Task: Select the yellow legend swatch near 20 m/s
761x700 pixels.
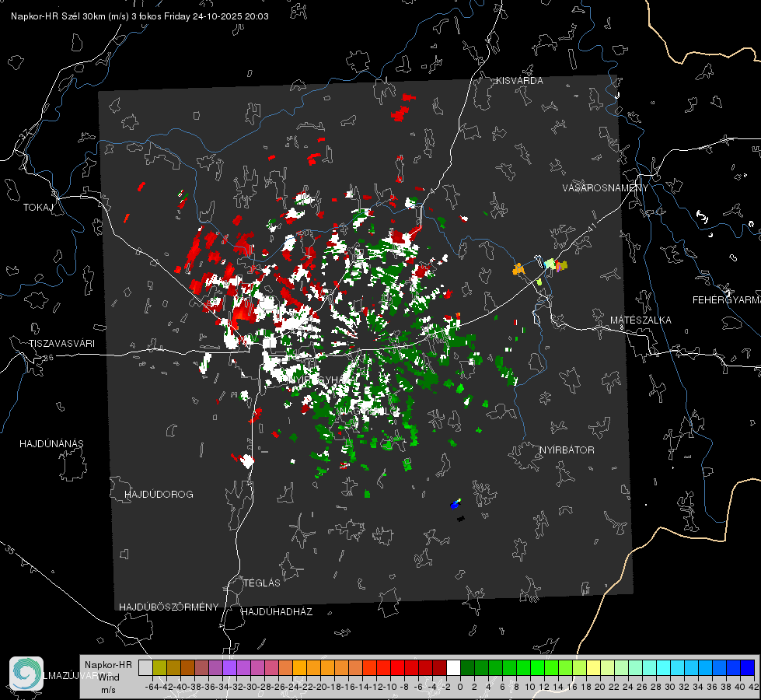Action: tap(594, 667)
